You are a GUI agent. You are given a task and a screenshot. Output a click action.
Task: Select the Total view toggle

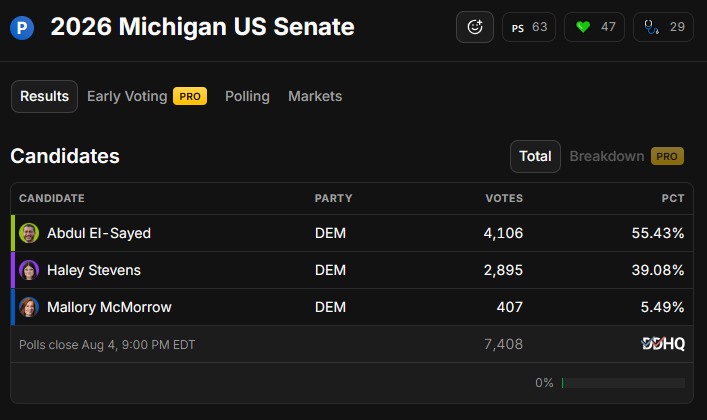pyautogui.click(x=535, y=157)
